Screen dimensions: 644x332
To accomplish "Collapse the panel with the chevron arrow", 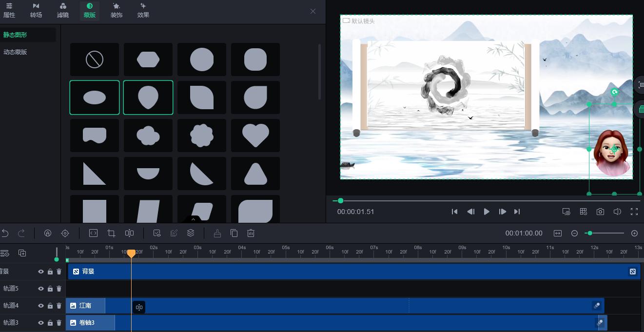I will [193, 219].
